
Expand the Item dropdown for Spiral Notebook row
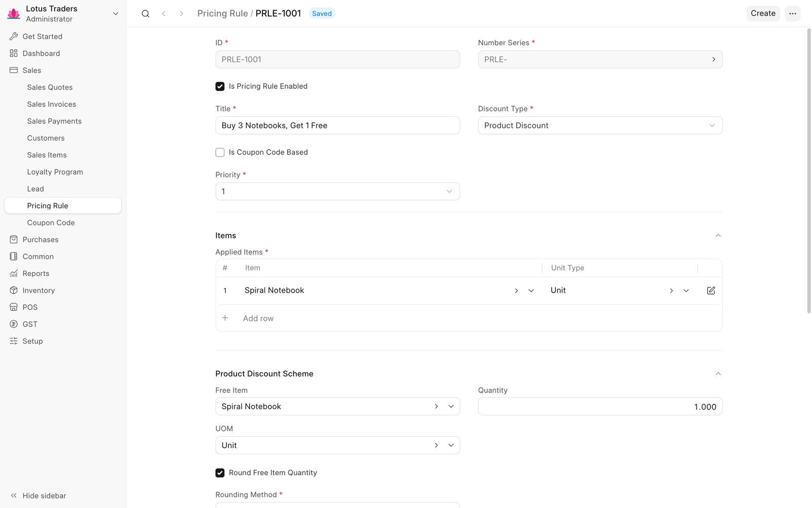[531, 291]
